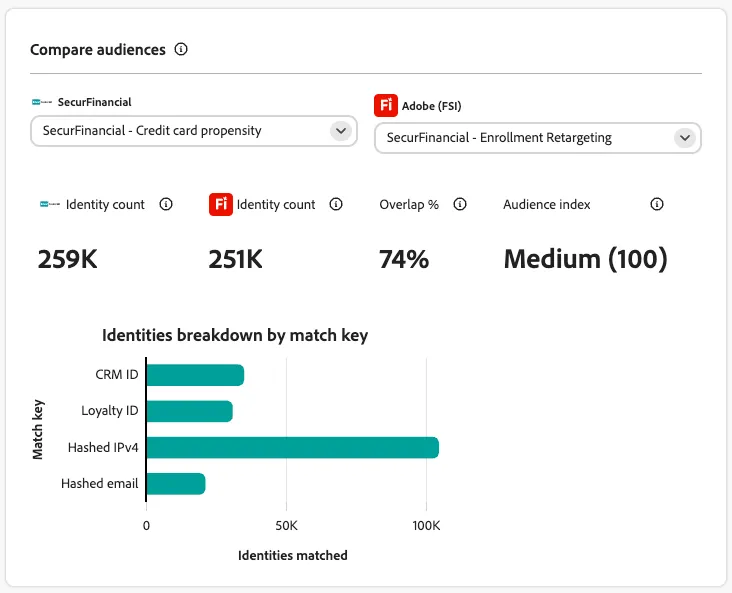Select the Hashed IPv4 bar in chart
This screenshot has width=732, height=593.
293,447
